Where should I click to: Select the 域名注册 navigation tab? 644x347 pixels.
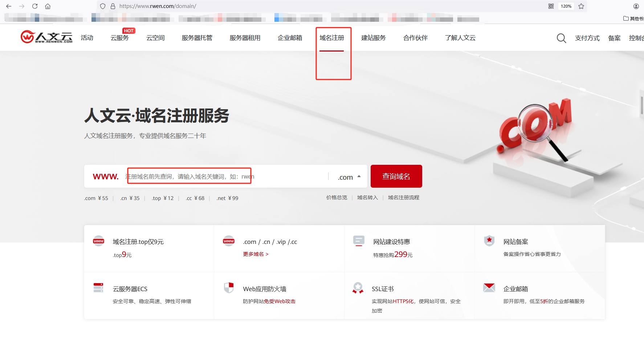(x=332, y=38)
